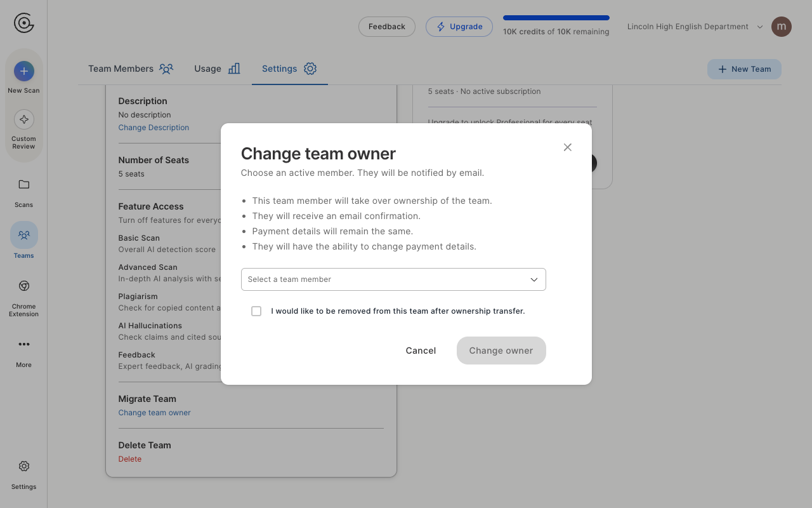Click the 'Advanced Scan' feature label
The image size is (812, 508).
pos(148,267)
